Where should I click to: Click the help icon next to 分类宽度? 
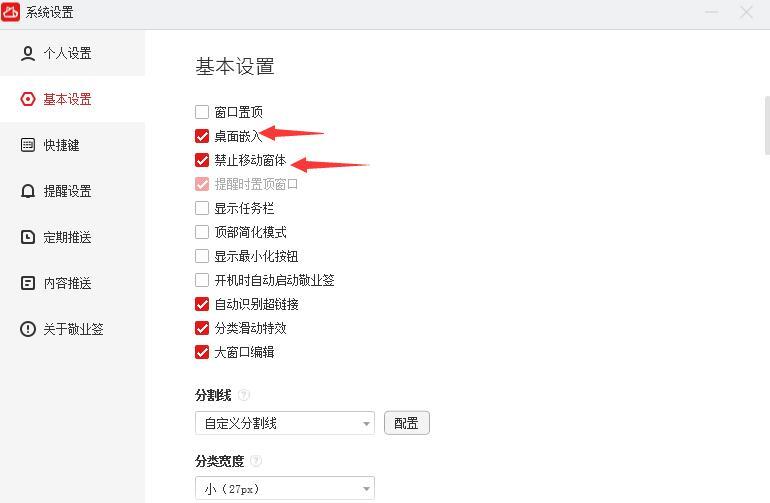257,461
